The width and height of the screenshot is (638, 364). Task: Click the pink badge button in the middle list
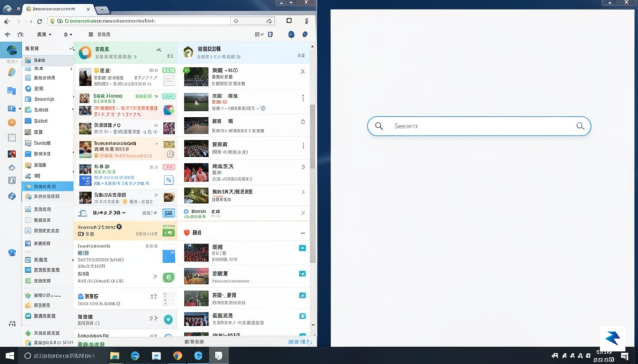[169, 167]
